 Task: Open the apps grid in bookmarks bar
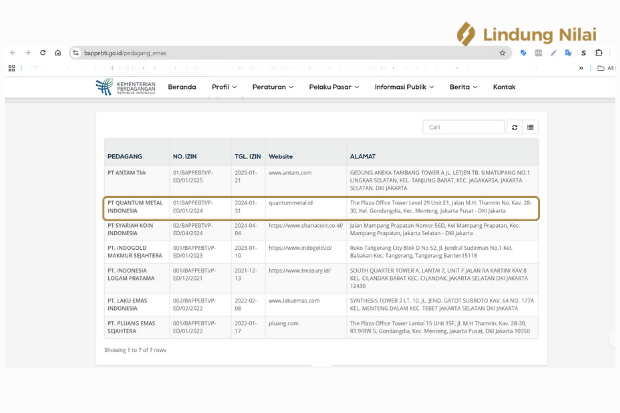click(x=12, y=68)
